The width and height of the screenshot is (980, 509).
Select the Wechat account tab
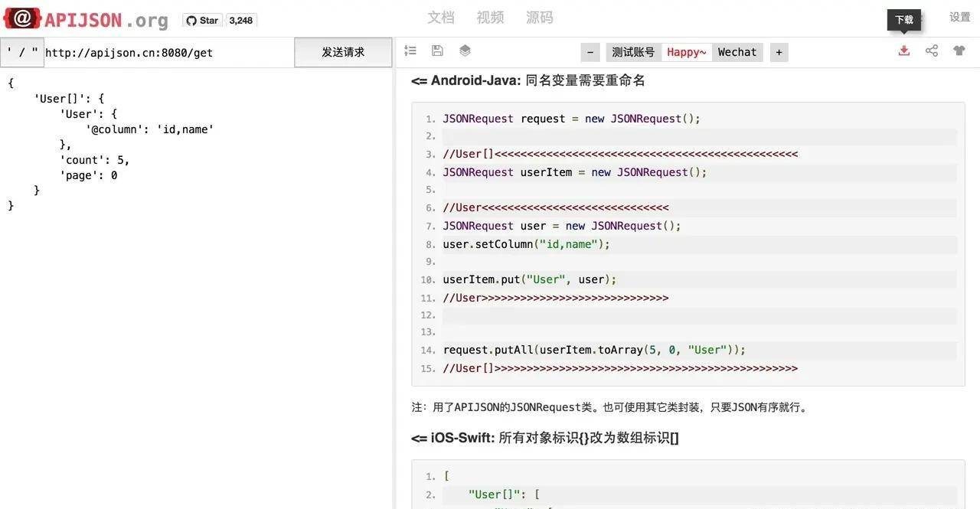pos(737,52)
